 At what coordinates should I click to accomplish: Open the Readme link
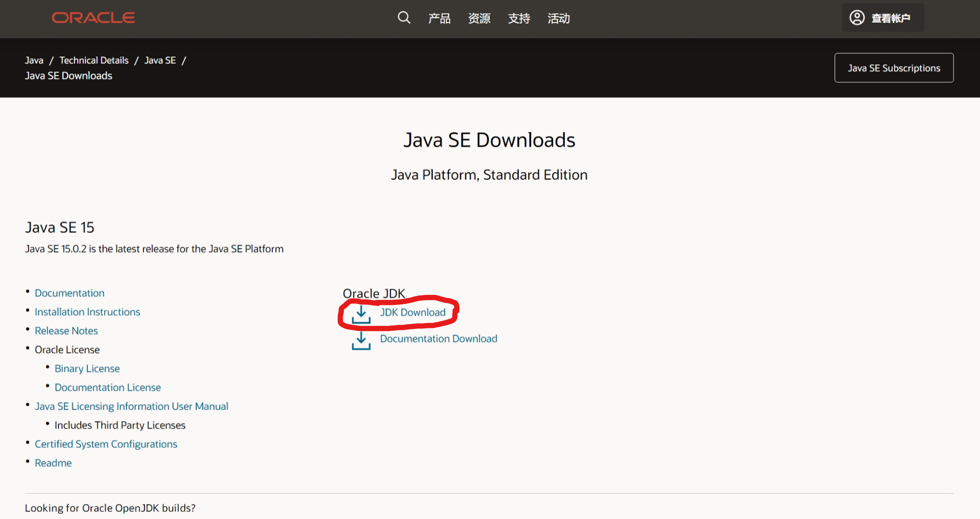coord(53,463)
